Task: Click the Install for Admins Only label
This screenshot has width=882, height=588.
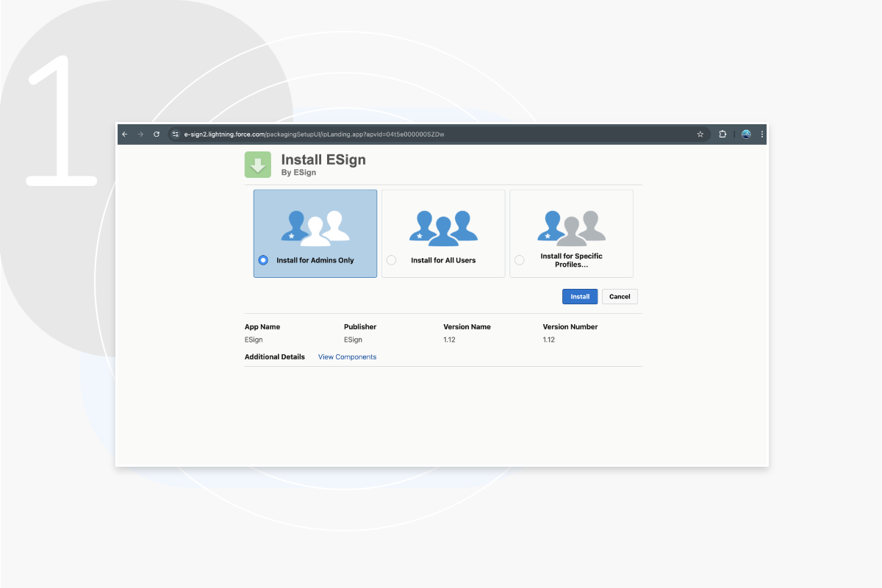Action: (x=315, y=260)
